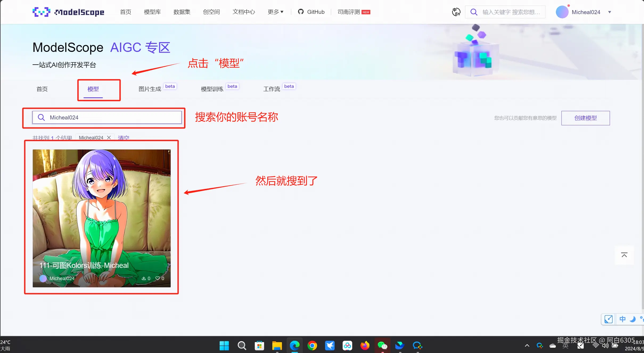
Task: Toggle the language translate icon
Action: point(456,12)
